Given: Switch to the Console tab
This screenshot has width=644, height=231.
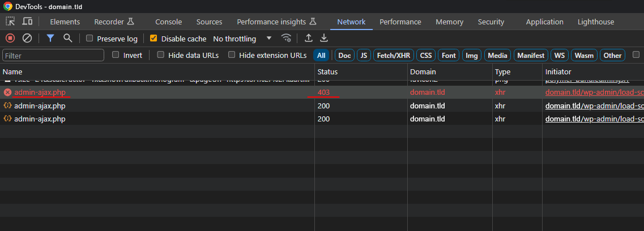Looking at the screenshot, I should pyautogui.click(x=168, y=22).
